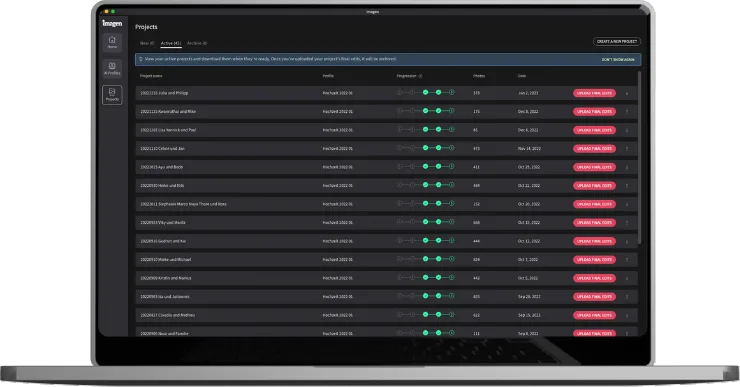Switch to the Archive projects tab
Viewport: 740px width, 387px height.
tap(197, 43)
